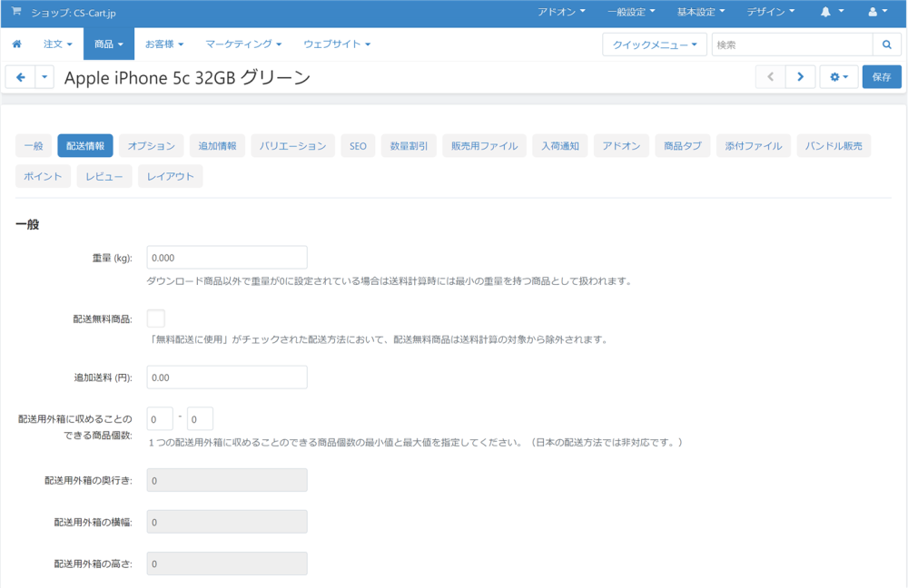908x588 pixels.
Task: Open the 数量割引 tab
Action: click(409, 146)
